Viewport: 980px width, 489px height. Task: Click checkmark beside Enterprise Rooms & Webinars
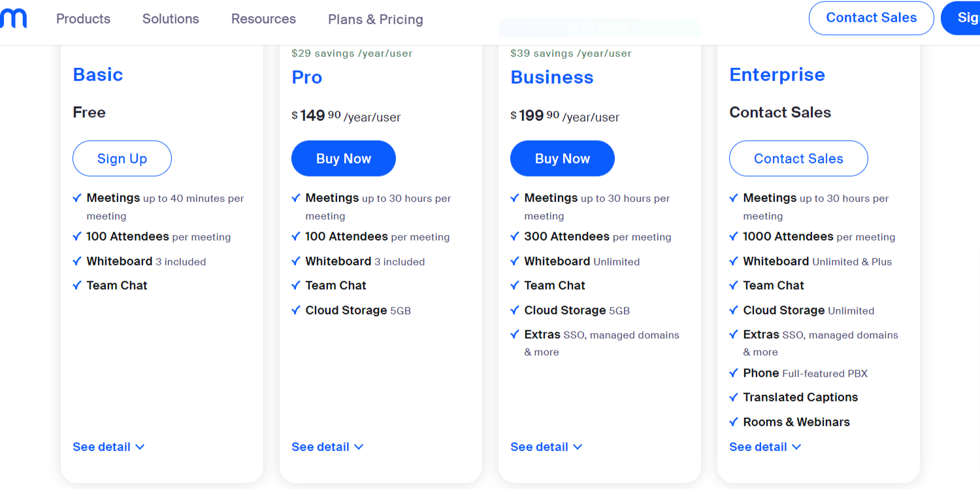[x=734, y=422]
